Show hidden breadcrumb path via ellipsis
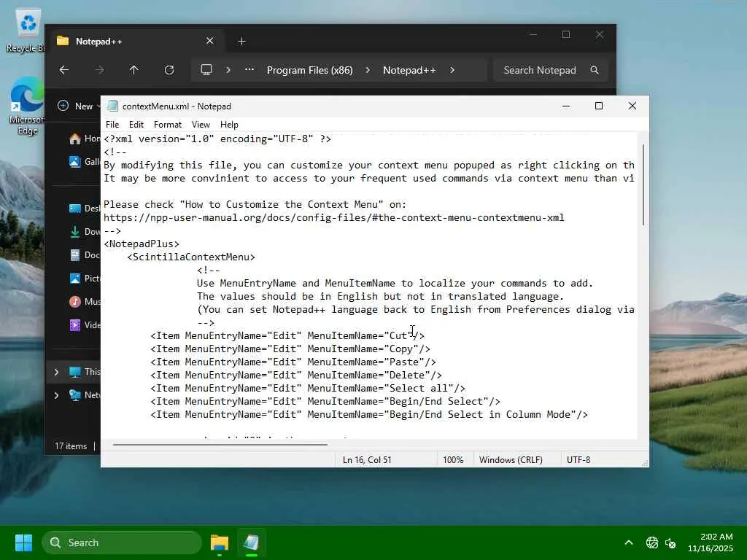Viewport: 747px width, 560px height. 249,69
